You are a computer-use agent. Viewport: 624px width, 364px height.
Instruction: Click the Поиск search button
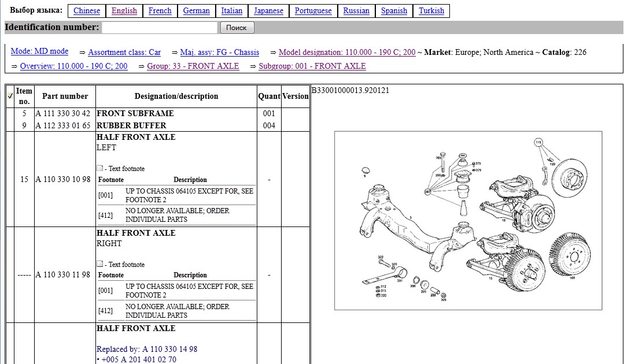(237, 27)
